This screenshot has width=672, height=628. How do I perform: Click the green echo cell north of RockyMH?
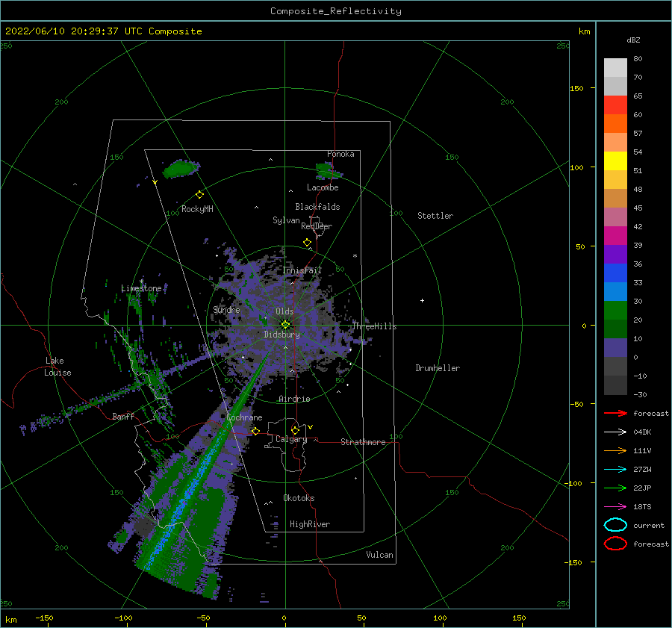(x=181, y=169)
